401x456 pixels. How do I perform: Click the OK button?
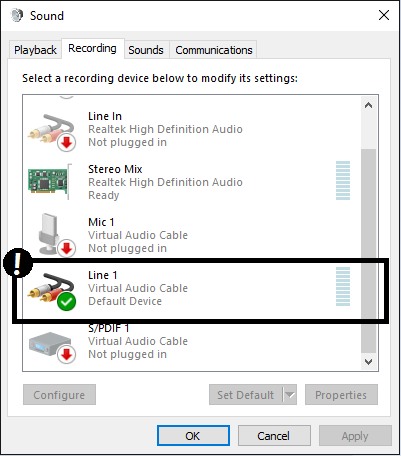193,436
